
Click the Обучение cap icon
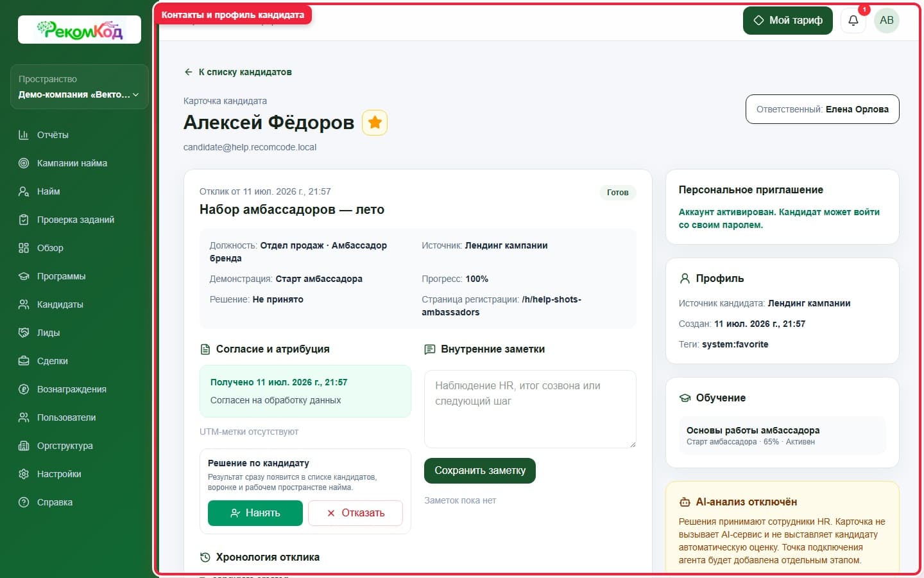tap(685, 398)
